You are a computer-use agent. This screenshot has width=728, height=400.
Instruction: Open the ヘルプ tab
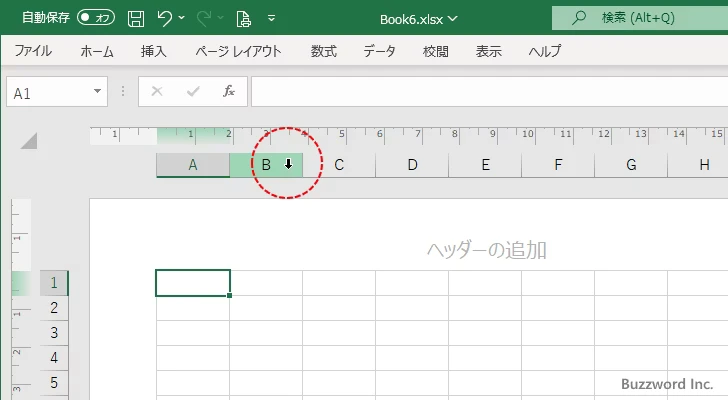[x=545, y=51]
